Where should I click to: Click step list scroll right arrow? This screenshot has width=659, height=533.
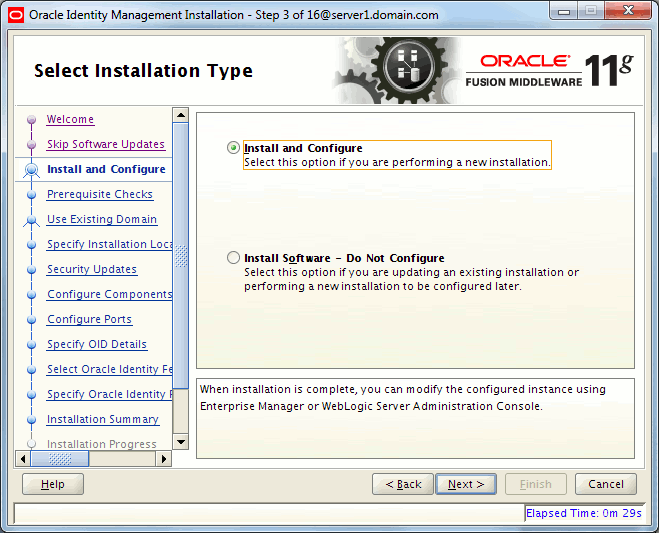pyautogui.click(x=164, y=459)
